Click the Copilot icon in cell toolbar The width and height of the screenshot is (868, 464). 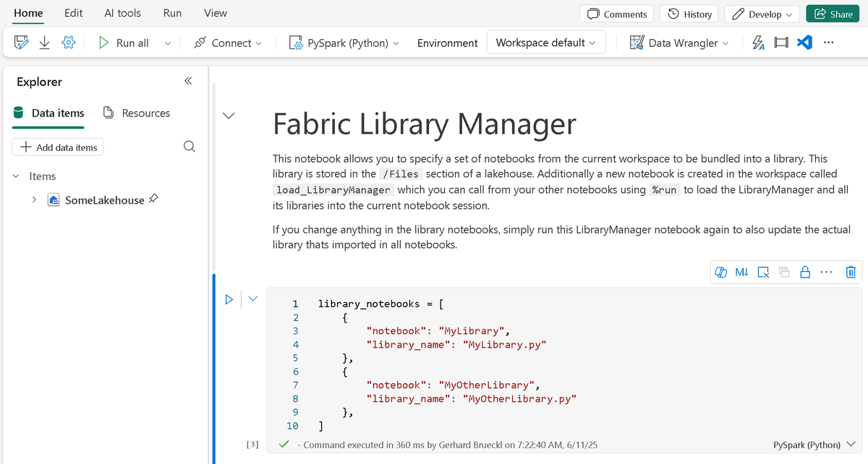(x=720, y=272)
